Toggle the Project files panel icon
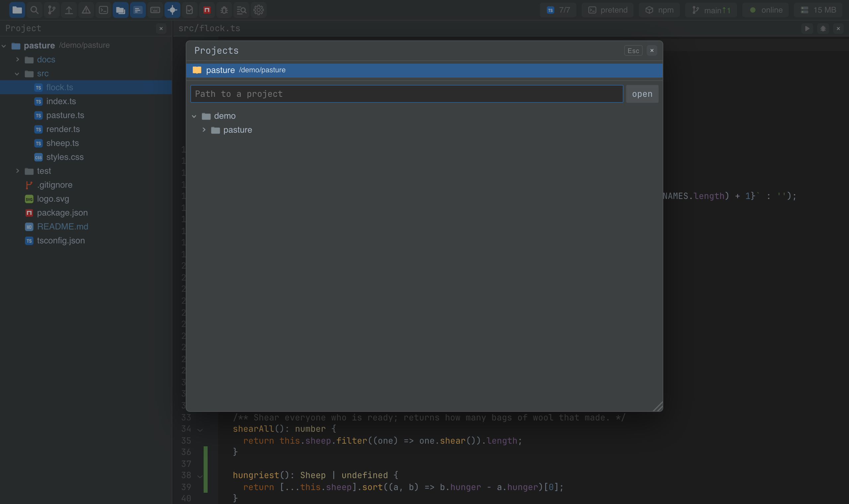Image resolution: width=849 pixels, height=504 pixels. (x=17, y=10)
